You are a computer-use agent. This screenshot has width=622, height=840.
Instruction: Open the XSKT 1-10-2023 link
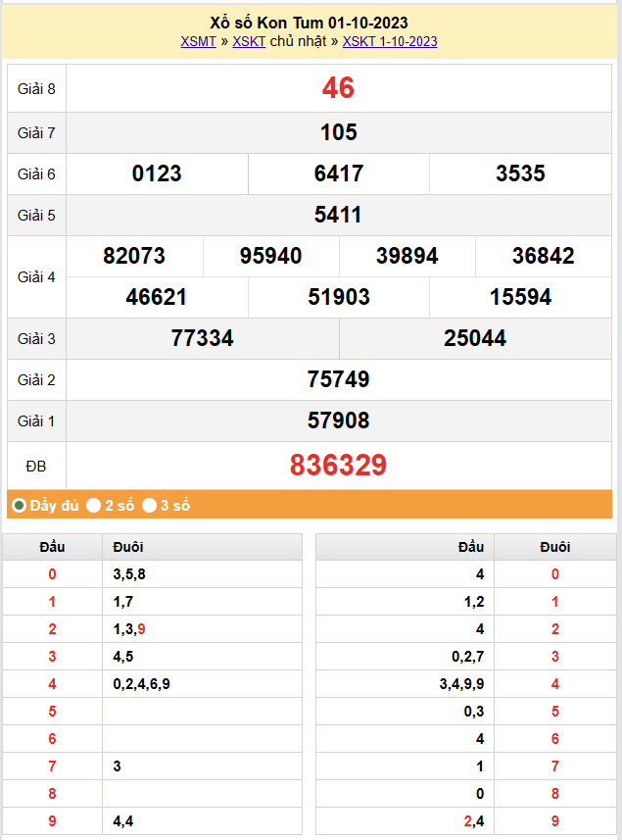[x=390, y=41]
